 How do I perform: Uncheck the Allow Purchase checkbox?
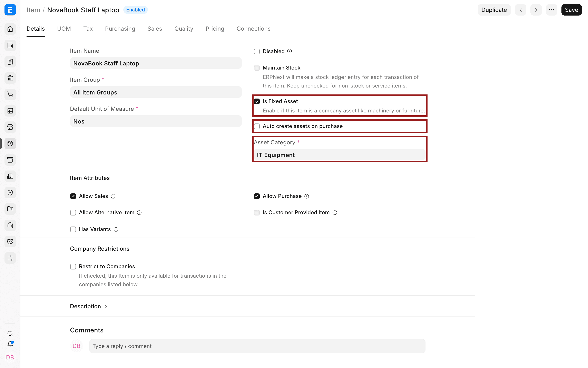tap(257, 196)
